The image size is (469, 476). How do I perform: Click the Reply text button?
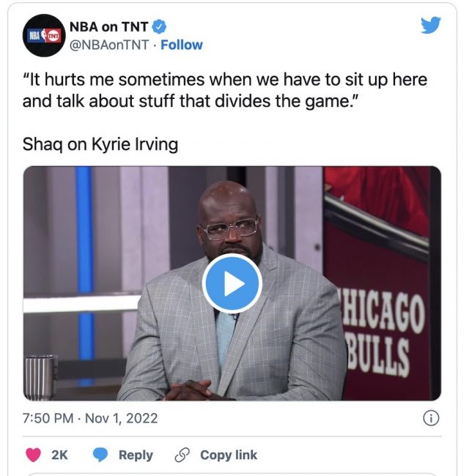pos(136,455)
